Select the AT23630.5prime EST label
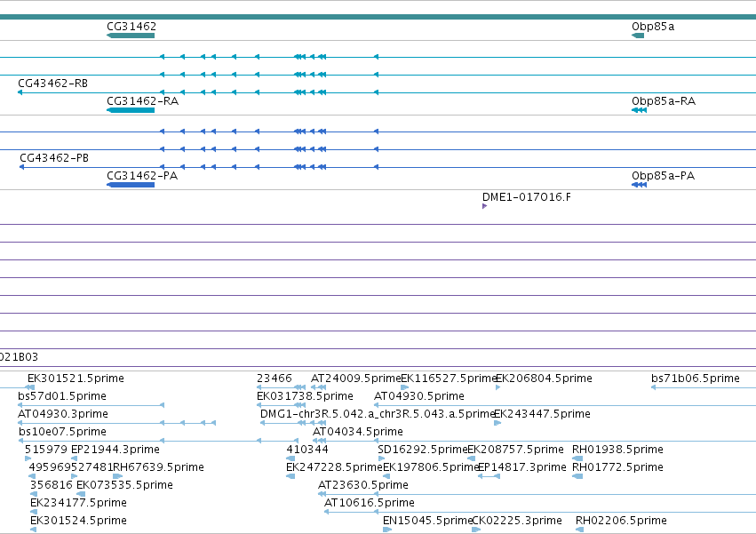Image resolution: width=756 pixels, height=534 pixels. (x=363, y=486)
